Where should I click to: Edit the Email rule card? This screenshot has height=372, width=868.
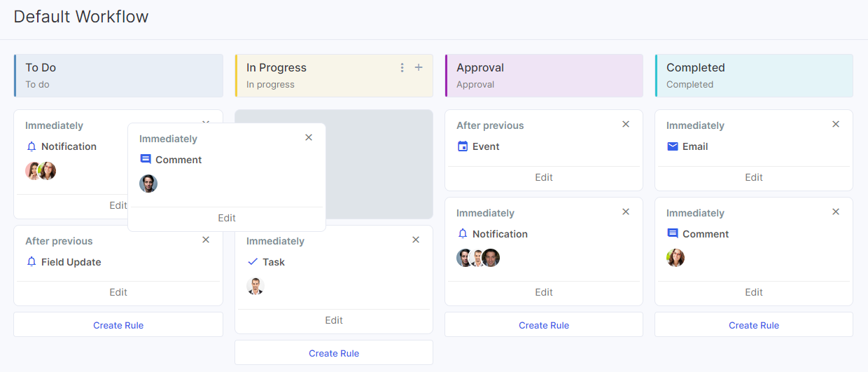click(x=754, y=177)
